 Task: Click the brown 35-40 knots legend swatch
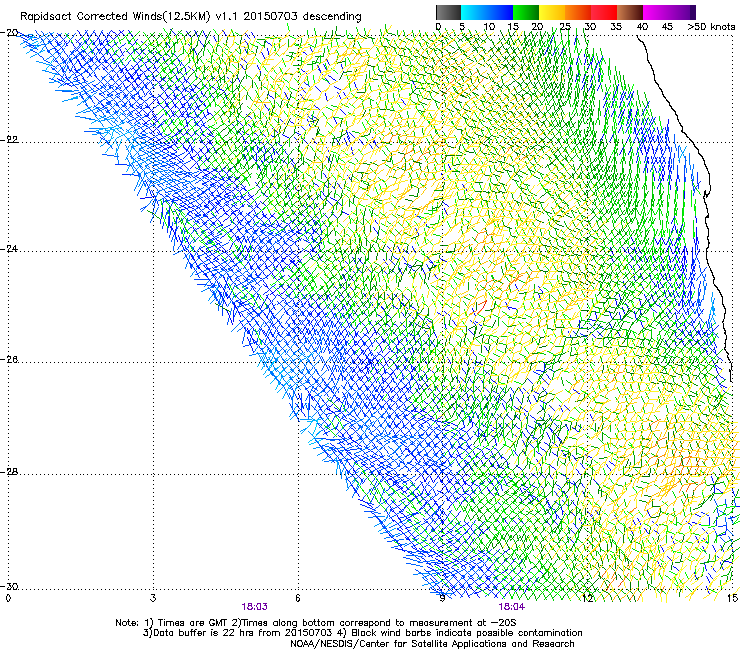pos(630,12)
